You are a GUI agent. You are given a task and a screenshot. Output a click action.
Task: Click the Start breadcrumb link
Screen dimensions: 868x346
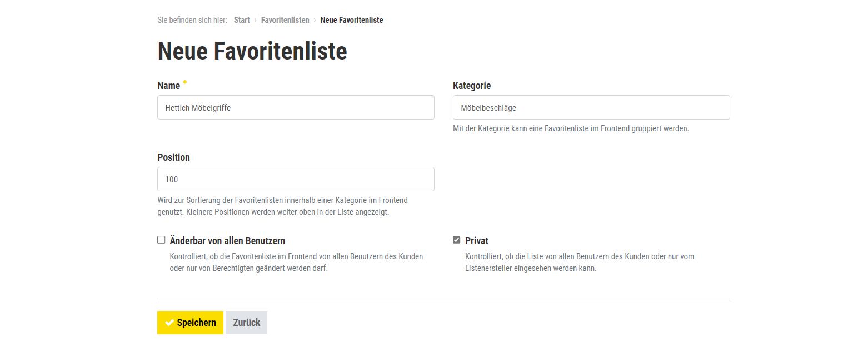[x=242, y=20]
